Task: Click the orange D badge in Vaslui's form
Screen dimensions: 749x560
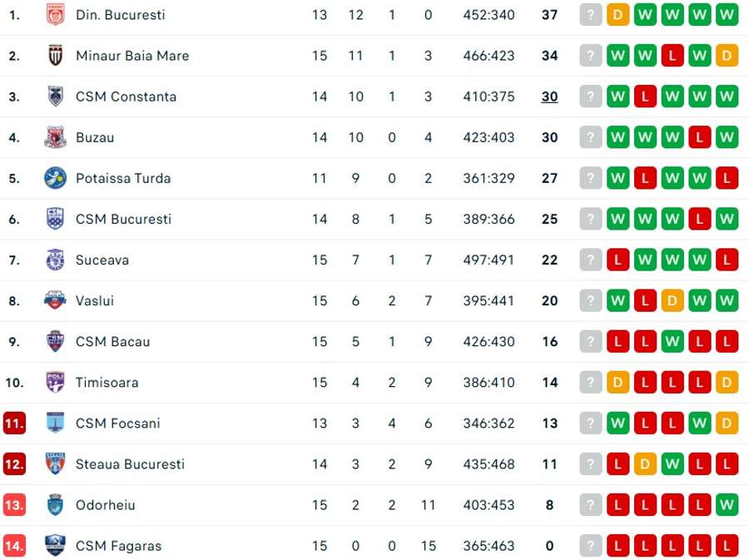Action: click(x=672, y=300)
